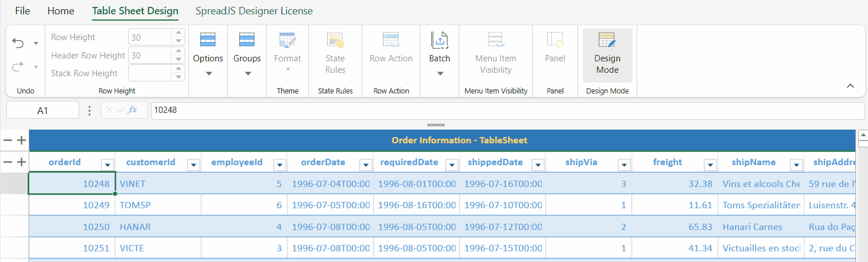This screenshot has height=262, width=868.
Task: Click the Format theme icon
Action: coord(287,40)
